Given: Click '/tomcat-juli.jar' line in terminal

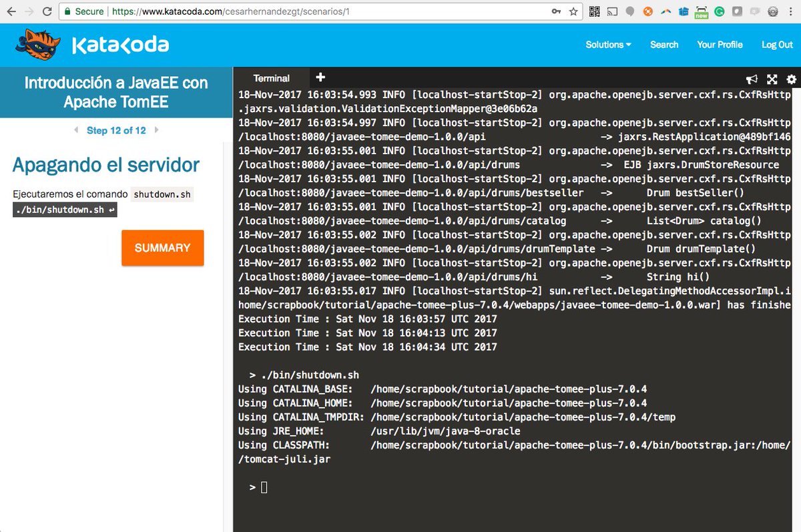Looking at the screenshot, I should click(284, 459).
